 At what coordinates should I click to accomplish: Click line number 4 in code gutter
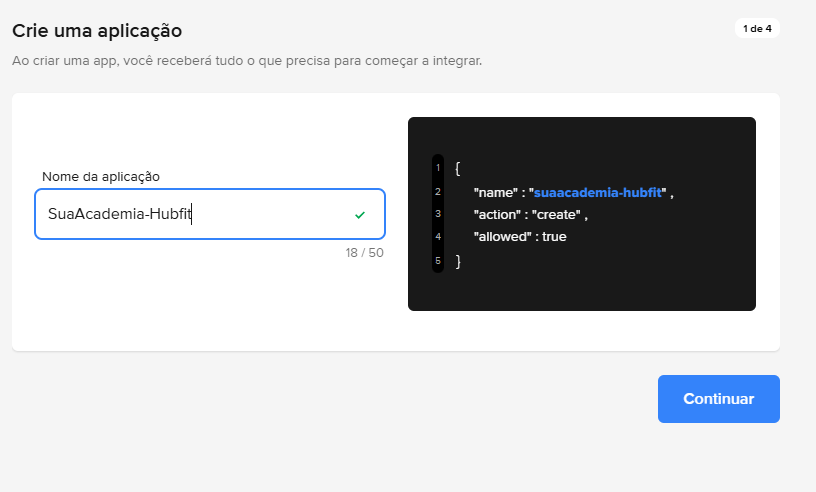click(x=438, y=237)
